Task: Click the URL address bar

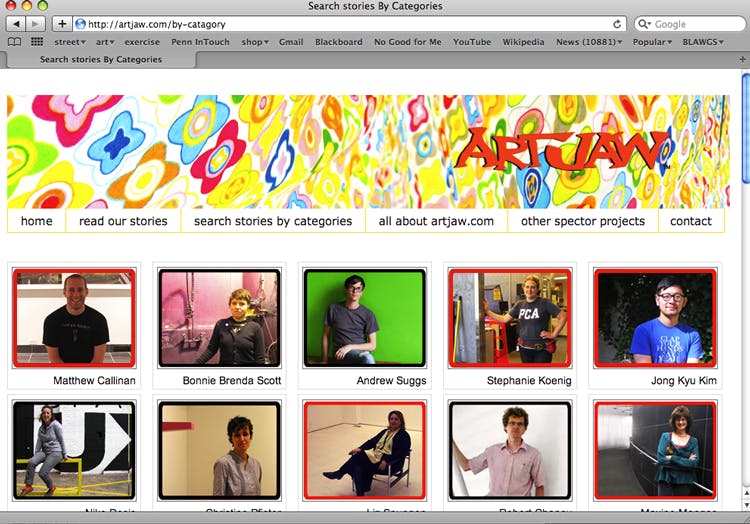Action: coord(340,24)
